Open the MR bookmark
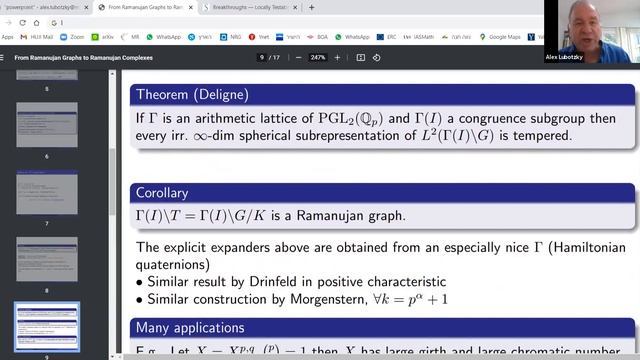Screen dimensions: 640x360 (x=130, y=37)
